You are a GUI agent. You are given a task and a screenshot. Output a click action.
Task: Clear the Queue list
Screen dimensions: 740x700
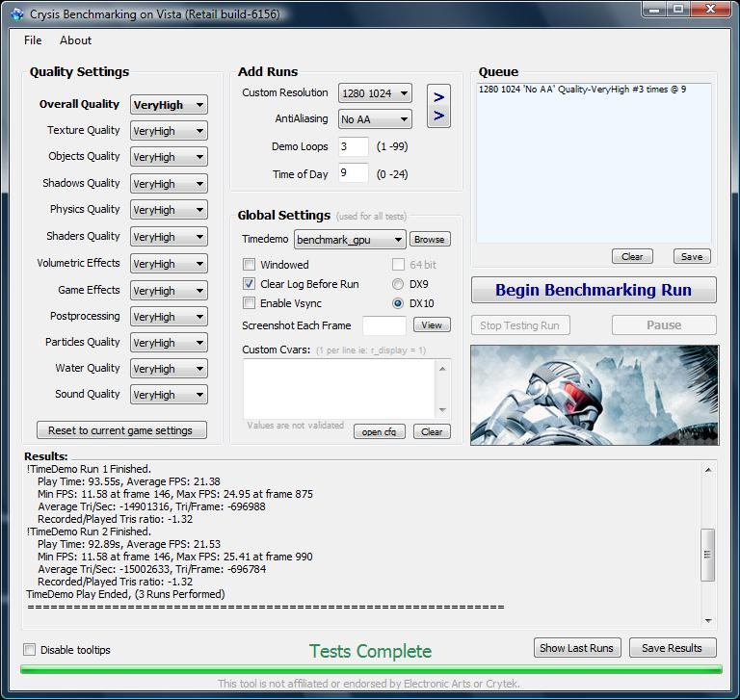pos(632,257)
